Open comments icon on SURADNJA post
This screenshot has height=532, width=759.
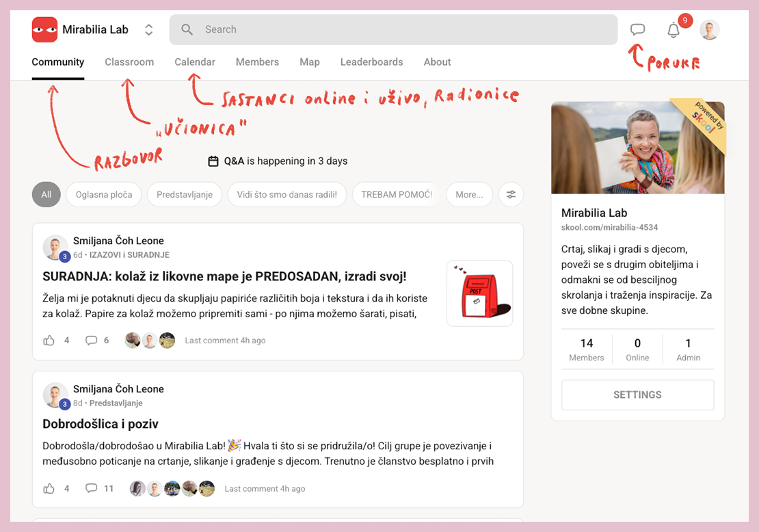tap(91, 341)
